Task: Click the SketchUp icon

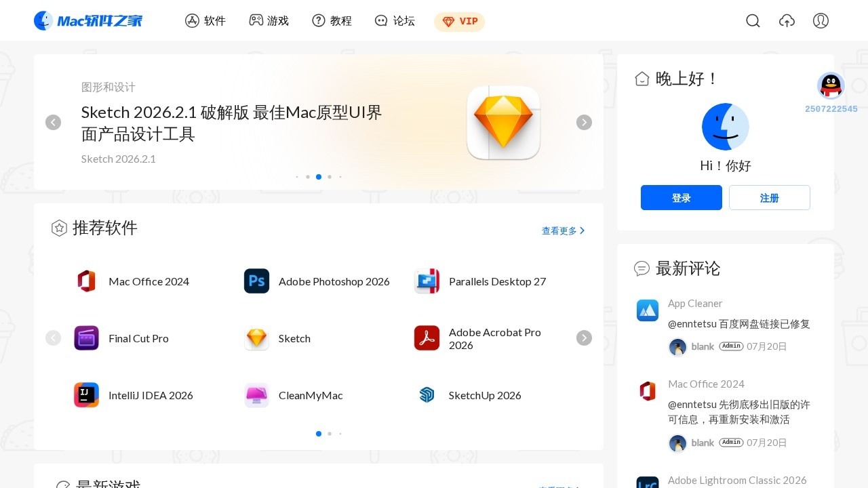Action: tap(427, 395)
